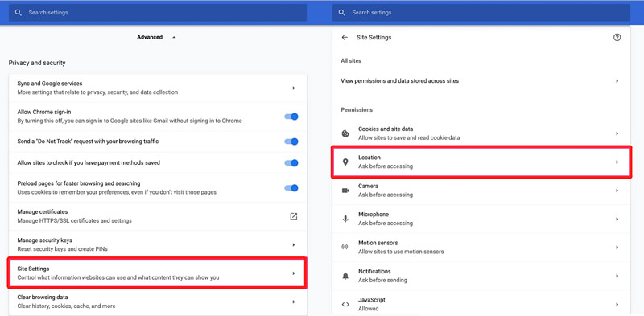Click the search magnifier icon in Site Settings panel
The height and width of the screenshot is (316, 644).
pos(341,13)
